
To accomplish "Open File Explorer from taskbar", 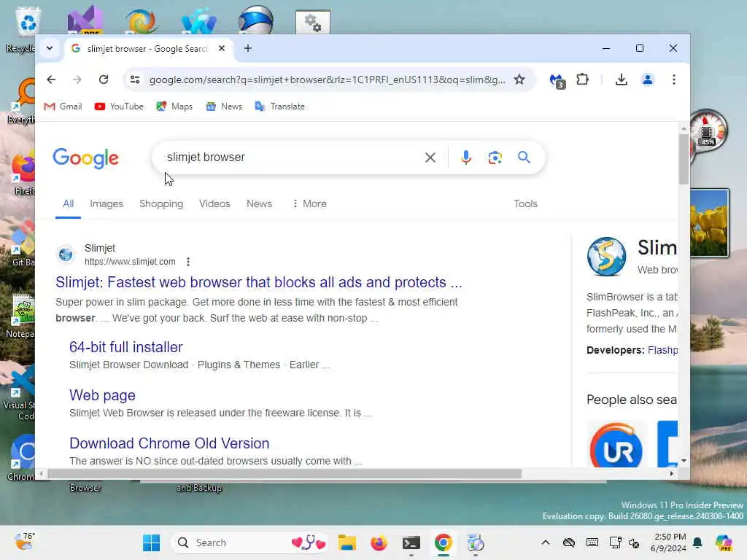I will point(347,542).
